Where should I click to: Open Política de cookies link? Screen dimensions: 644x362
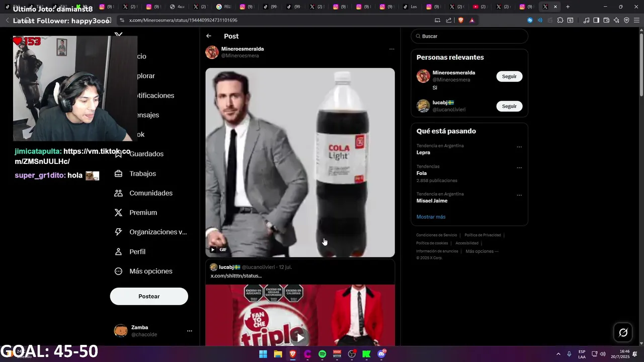(432, 243)
